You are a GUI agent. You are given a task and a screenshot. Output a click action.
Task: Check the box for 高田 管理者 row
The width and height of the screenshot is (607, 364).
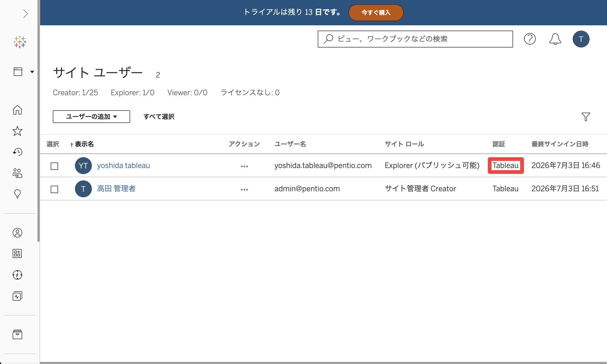(54, 189)
